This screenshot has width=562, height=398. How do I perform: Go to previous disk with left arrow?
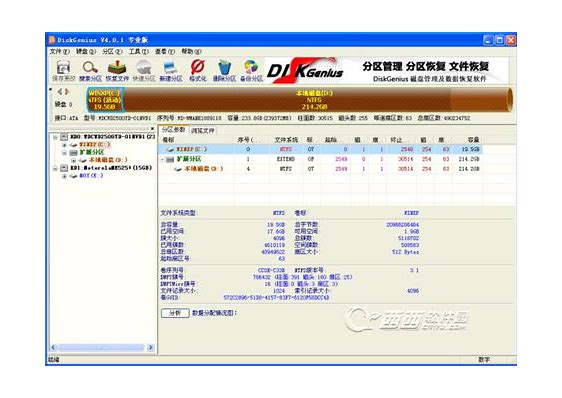coord(60,92)
